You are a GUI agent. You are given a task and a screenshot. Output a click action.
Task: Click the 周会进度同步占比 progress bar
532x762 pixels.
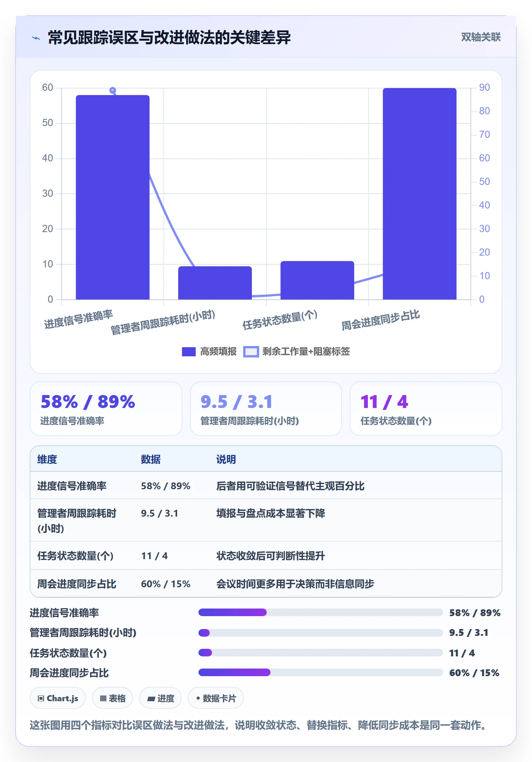(x=321, y=672)
